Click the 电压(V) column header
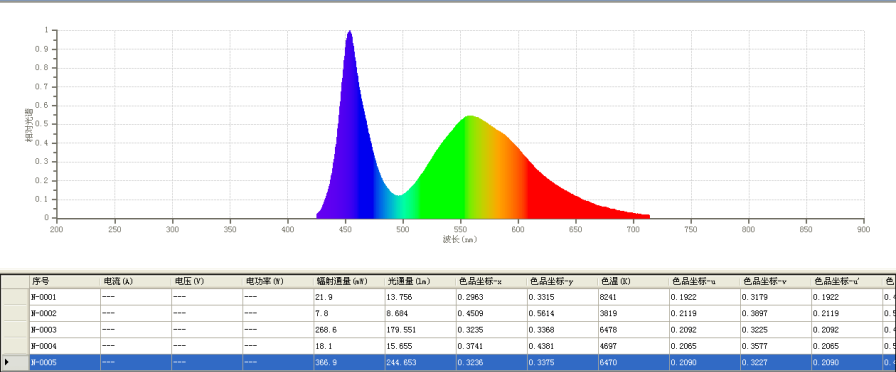 coord(207,281)
